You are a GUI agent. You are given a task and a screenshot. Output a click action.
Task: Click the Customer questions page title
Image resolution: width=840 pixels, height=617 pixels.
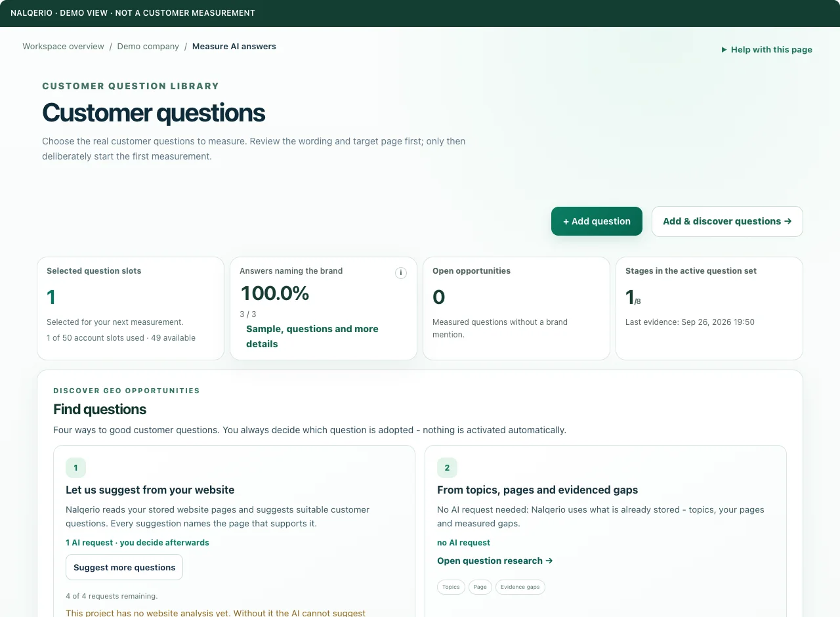154,113
